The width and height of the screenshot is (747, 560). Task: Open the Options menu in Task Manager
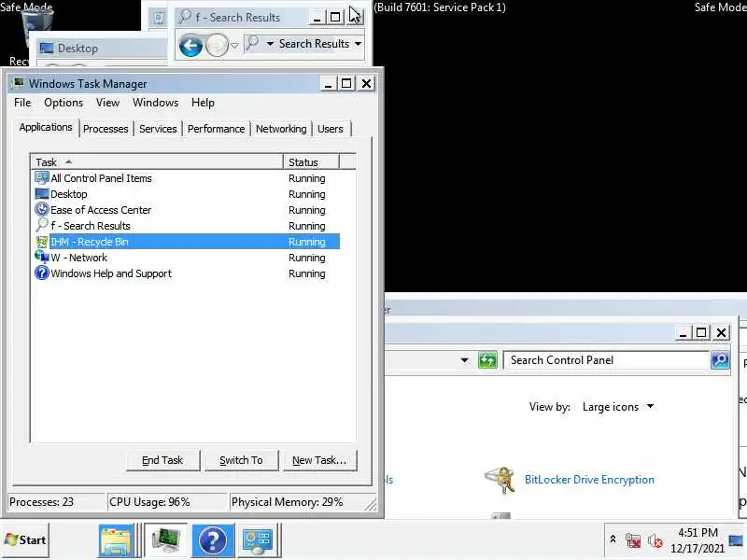[x=63, y=103]
